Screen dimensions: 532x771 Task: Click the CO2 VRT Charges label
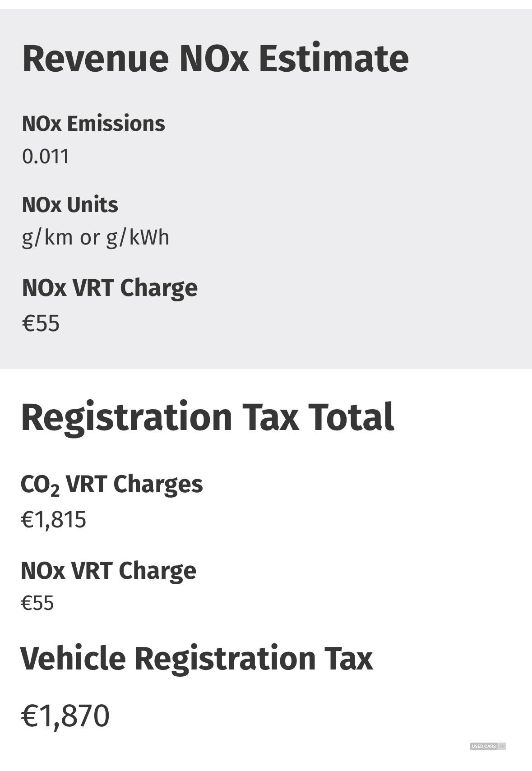[x=111, y=485]
